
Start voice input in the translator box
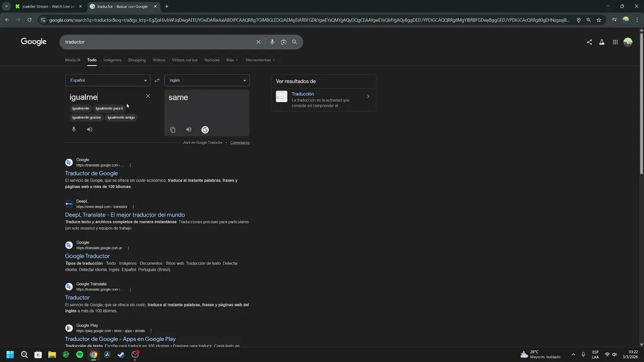(74, 129)
